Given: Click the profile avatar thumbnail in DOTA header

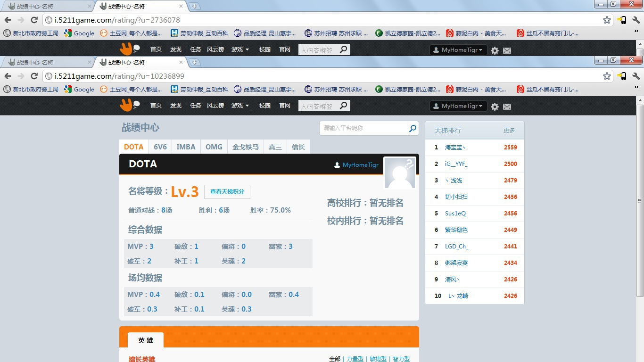Looking at the screenshot, I should pos(400,173).
